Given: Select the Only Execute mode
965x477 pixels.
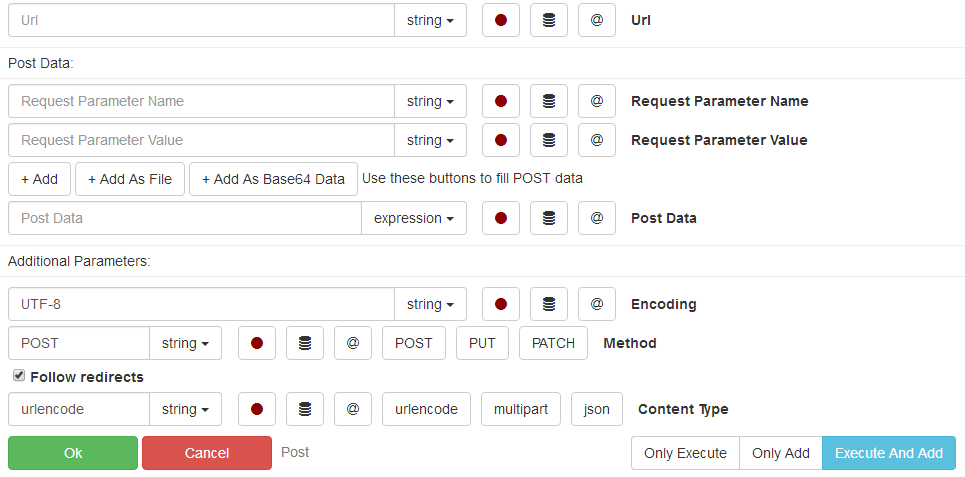Looking at the screenshot, I should 685,453.
